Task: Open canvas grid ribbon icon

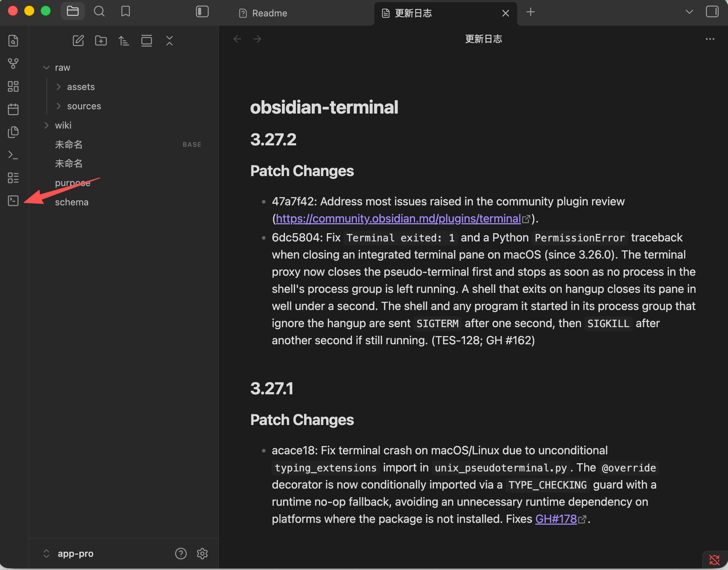Action: 13,86
